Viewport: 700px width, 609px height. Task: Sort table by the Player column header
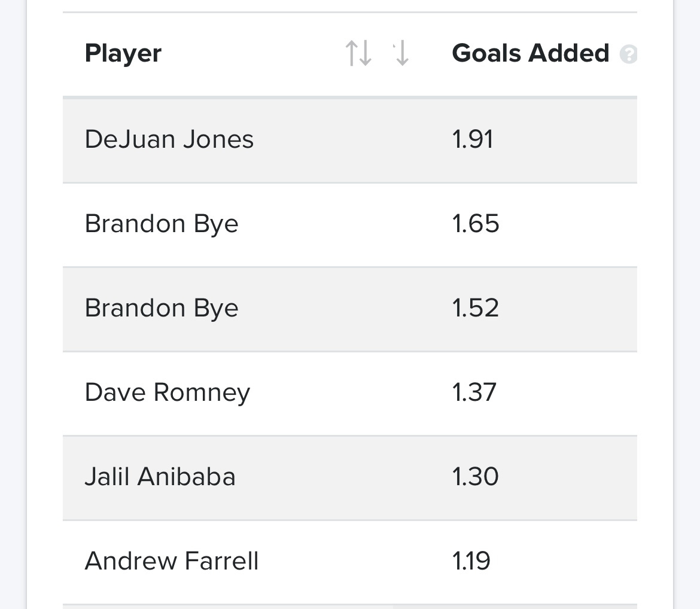coord(123,53)
